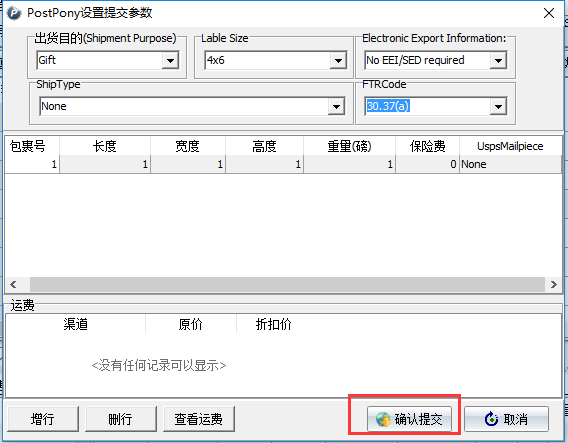The height and width of the screenshot is (443, 568).
Task: Click the PostPony logo icon in title bar
Action: [14, 13]
